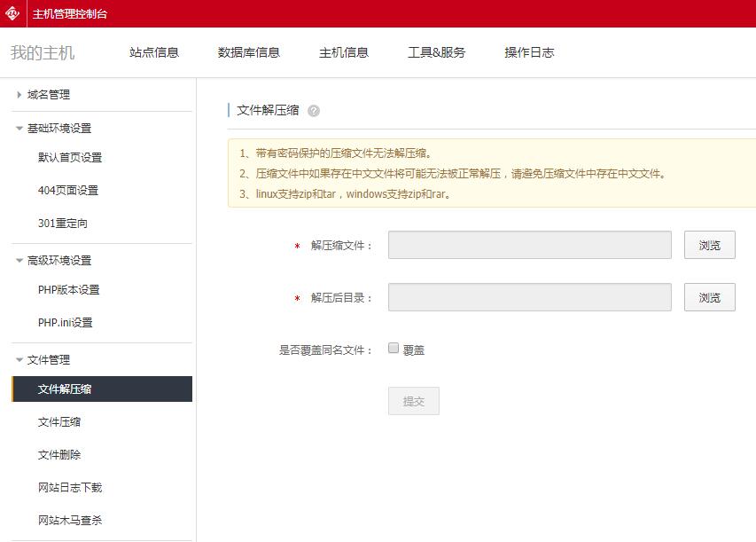
Task: Click 浏览 next to 解压后目录
Action: (710, 297)
